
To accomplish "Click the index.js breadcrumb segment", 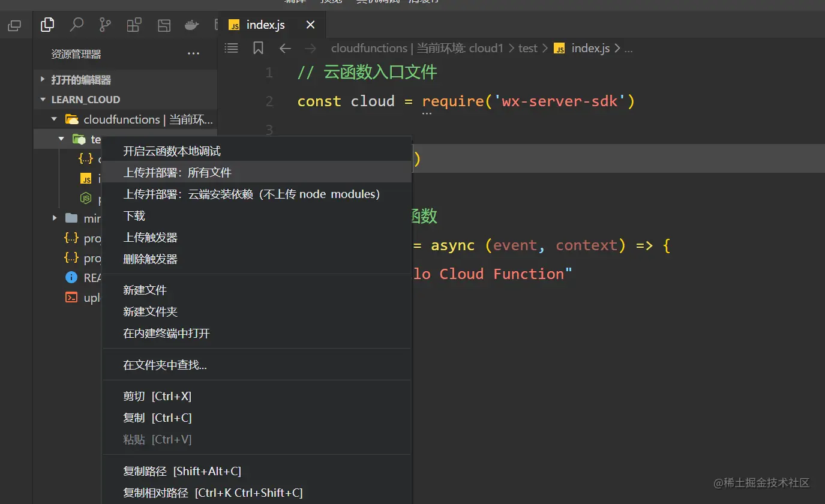I will (581, 49).
